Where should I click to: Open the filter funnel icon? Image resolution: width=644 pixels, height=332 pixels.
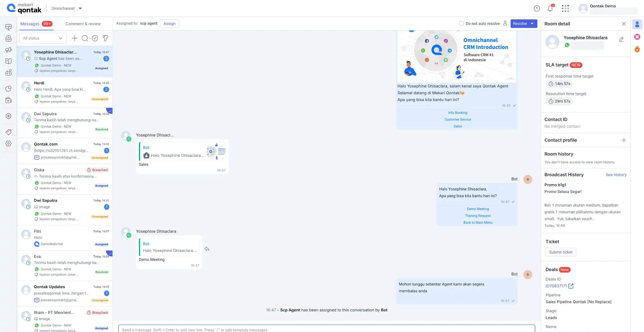105,38
